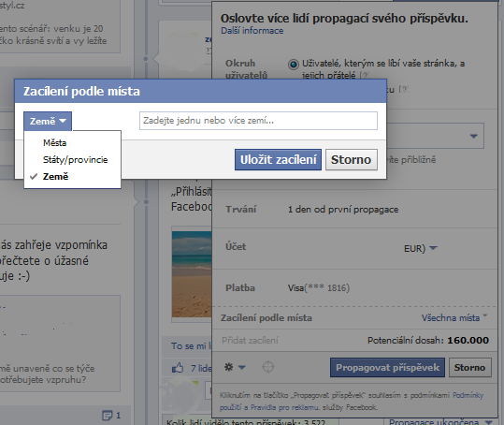Viewport: 504px width, 425px height.
Task: Expand the EUR account dropdown
Action: (433, 248)
